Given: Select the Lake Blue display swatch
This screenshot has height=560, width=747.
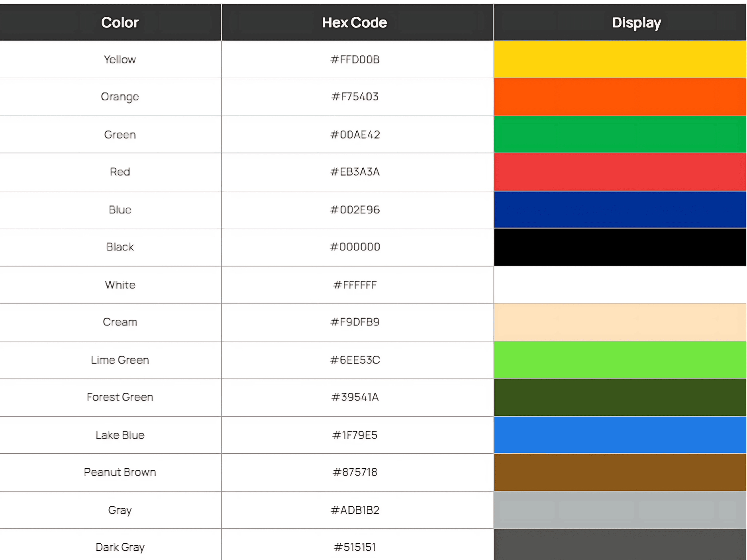Looking at the screenshot, I should 620,435.
